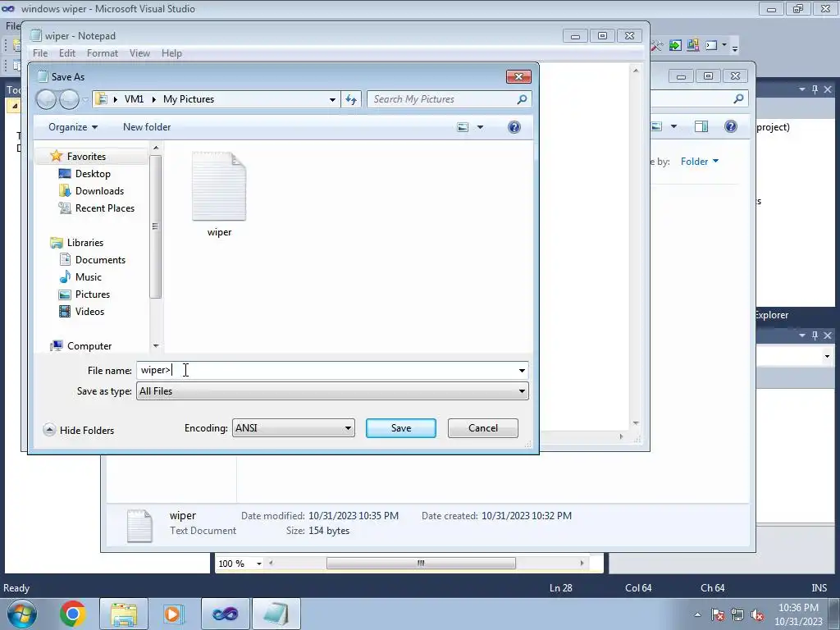Screen dimensions: 840x630
Task: Click the Explorer window search magnifier icon
Action: [738, 98]
